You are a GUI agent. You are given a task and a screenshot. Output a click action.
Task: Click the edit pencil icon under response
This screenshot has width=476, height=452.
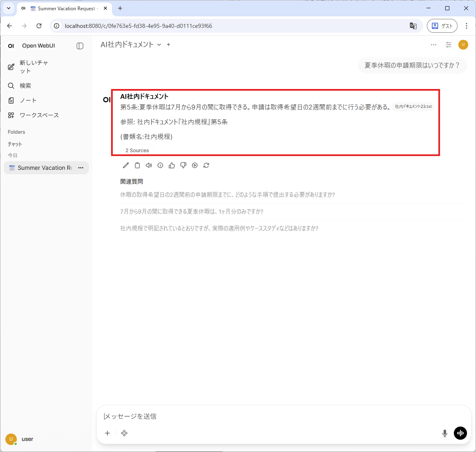tap(126, 165)
